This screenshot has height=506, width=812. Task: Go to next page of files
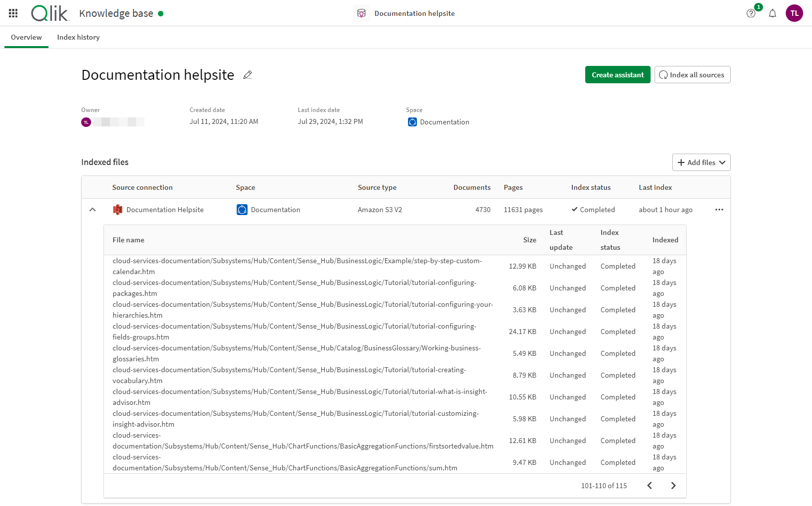click(x=673, y=486)
